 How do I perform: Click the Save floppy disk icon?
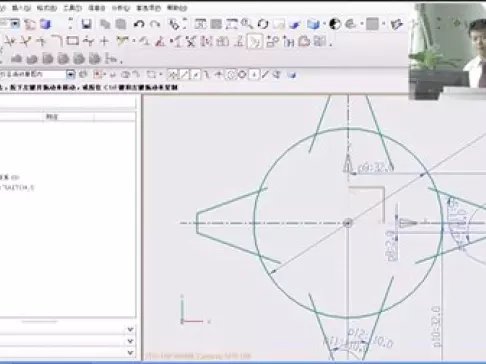coord(87,24)
